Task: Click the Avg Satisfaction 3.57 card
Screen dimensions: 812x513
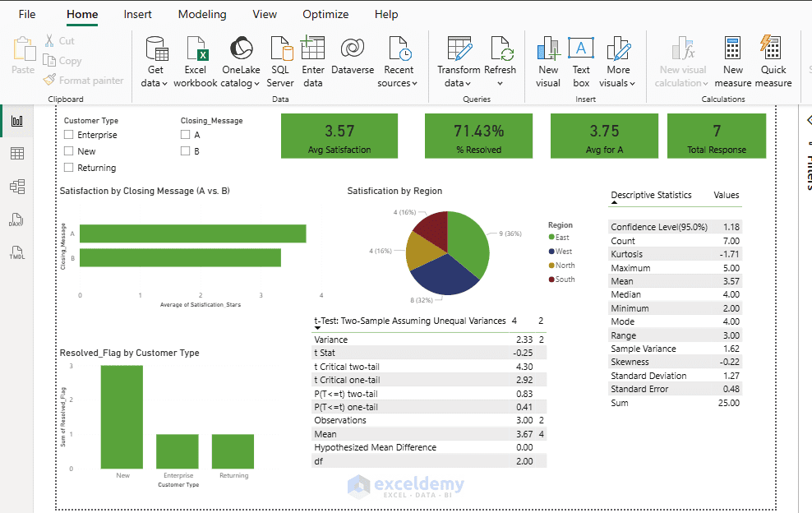Action: coord(339,136)
